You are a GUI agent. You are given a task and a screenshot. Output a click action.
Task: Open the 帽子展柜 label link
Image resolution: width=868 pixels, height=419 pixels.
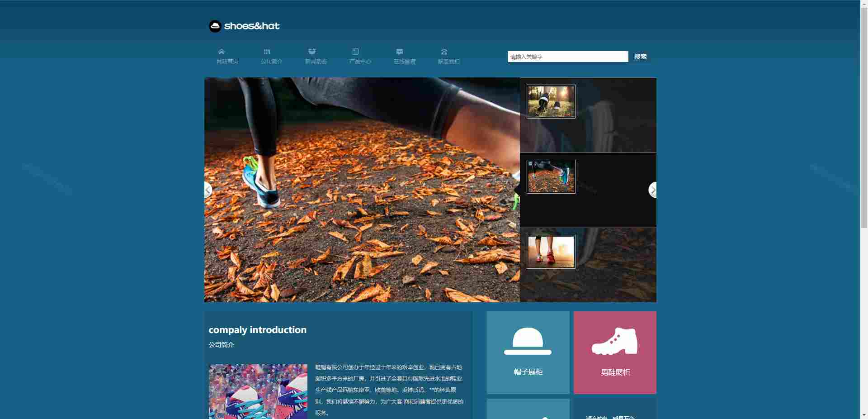pyautogui.click(x=528, y=372)
